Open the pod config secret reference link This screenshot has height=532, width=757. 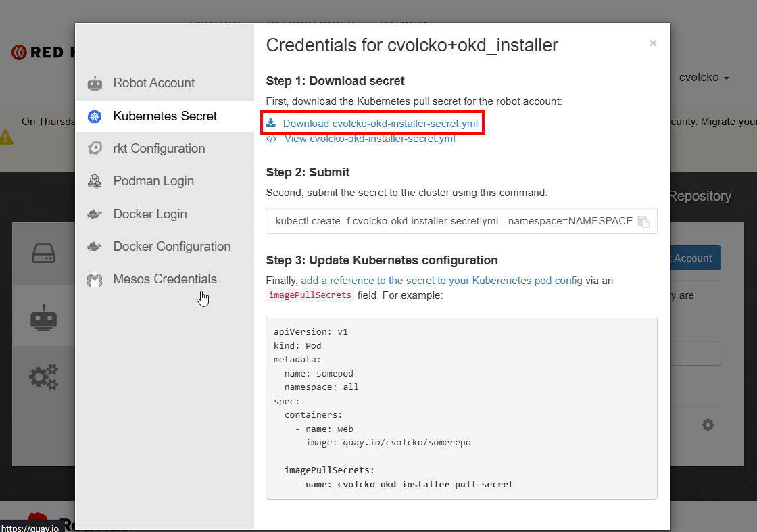point(441,281)
